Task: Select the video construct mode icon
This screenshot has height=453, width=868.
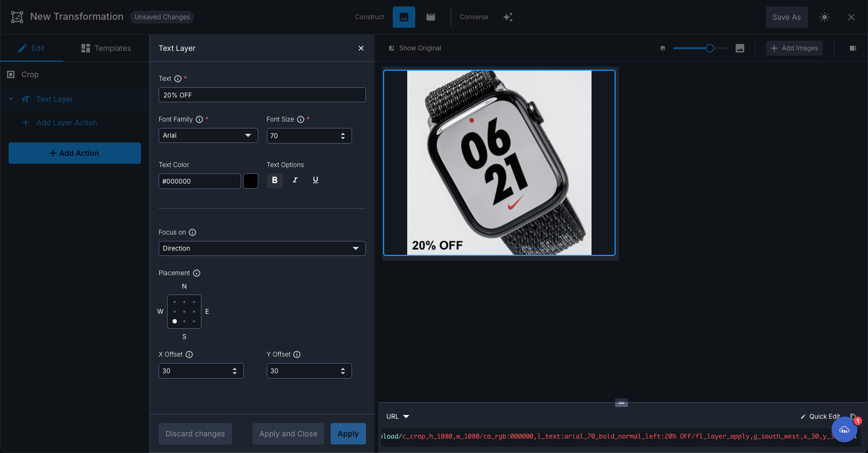Action: point(431,17)
